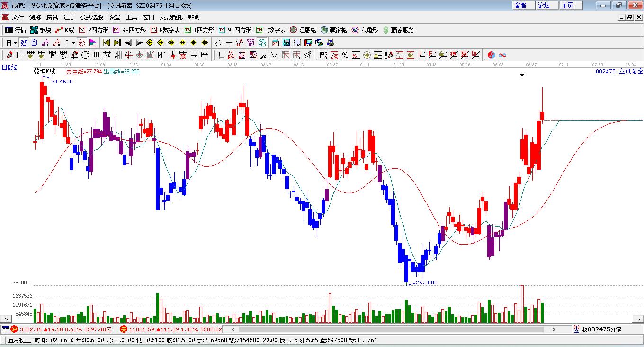Click the 日K线 label on chart

pyautogui.click(x=9, y=67)
